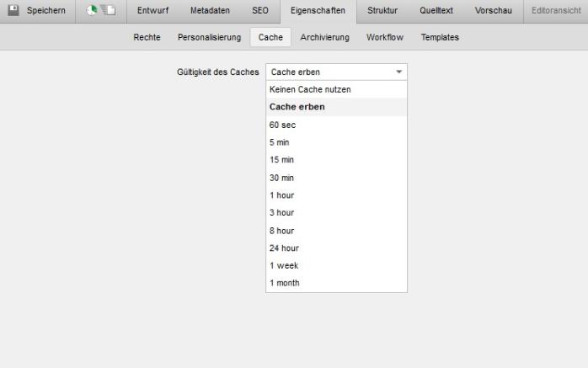
Task: Open the Vorschau tab
Action: coord(494,10)
